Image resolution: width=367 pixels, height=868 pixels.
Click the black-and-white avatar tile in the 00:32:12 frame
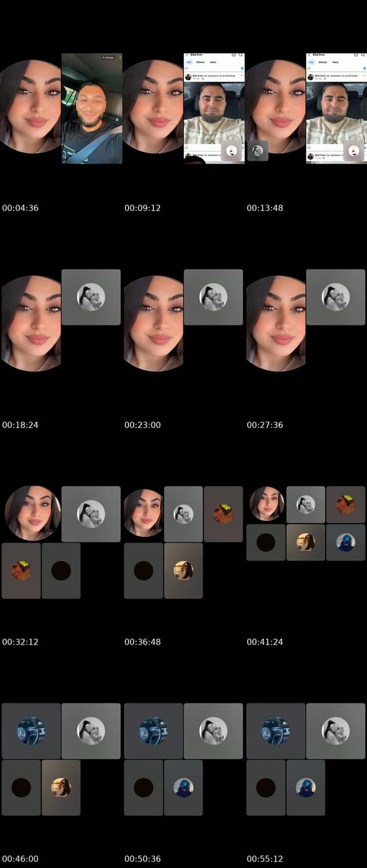(91, 514)
